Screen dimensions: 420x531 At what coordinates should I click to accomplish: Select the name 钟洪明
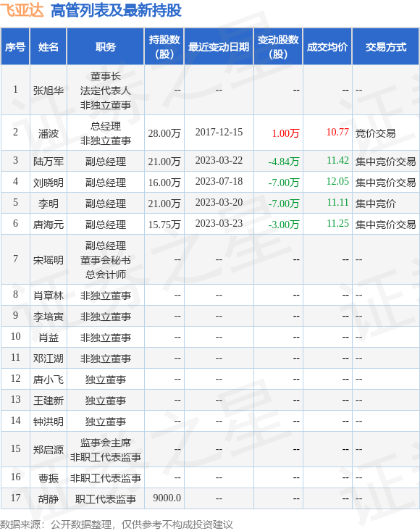coord(49,422)
